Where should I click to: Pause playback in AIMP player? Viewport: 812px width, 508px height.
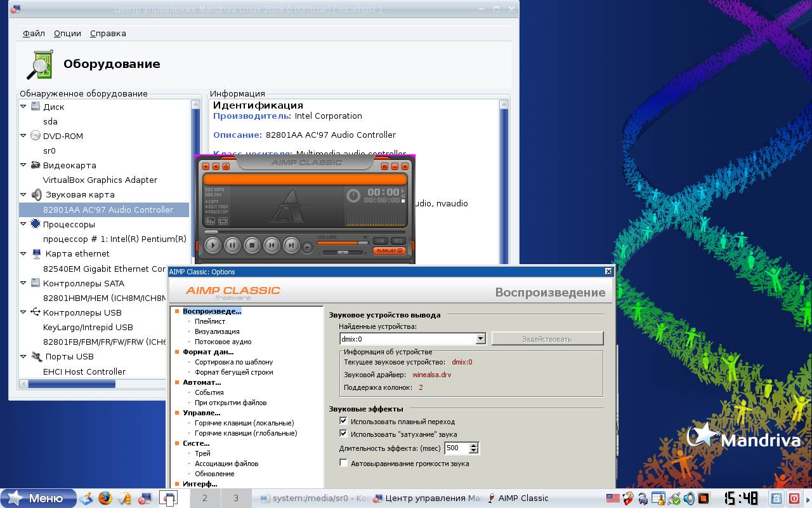coord(233,244)
